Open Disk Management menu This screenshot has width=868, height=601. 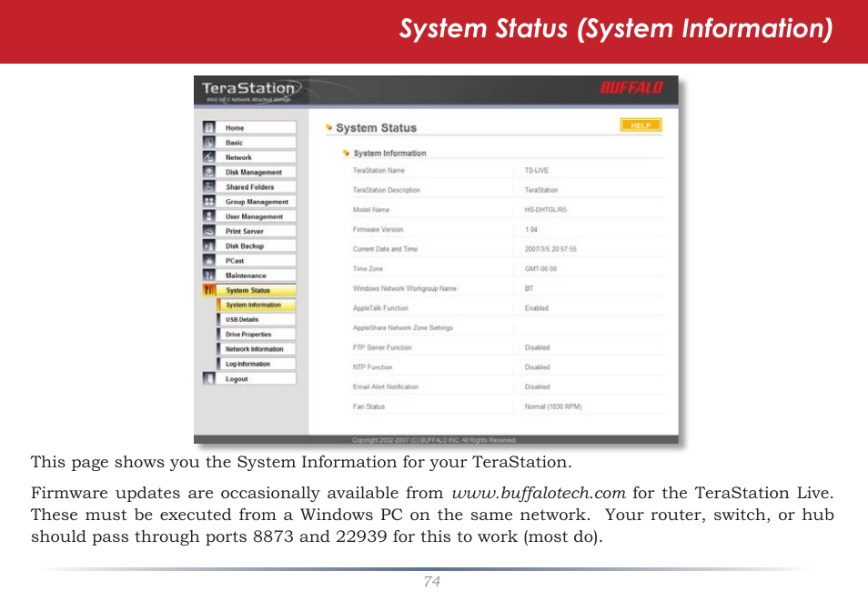256,172
